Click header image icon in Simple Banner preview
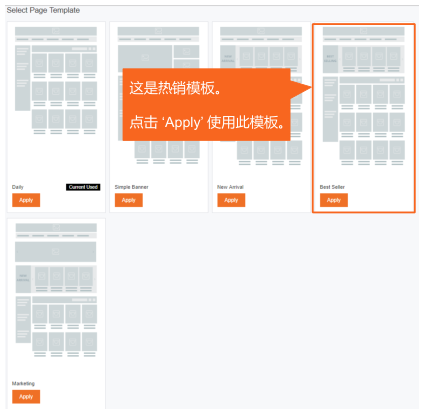 [x=158, y=31]
